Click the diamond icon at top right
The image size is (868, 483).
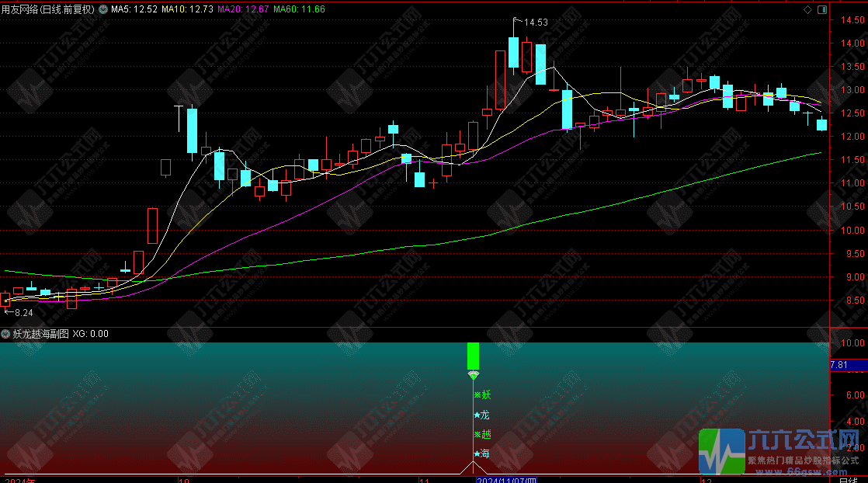[x=808, y=9]
